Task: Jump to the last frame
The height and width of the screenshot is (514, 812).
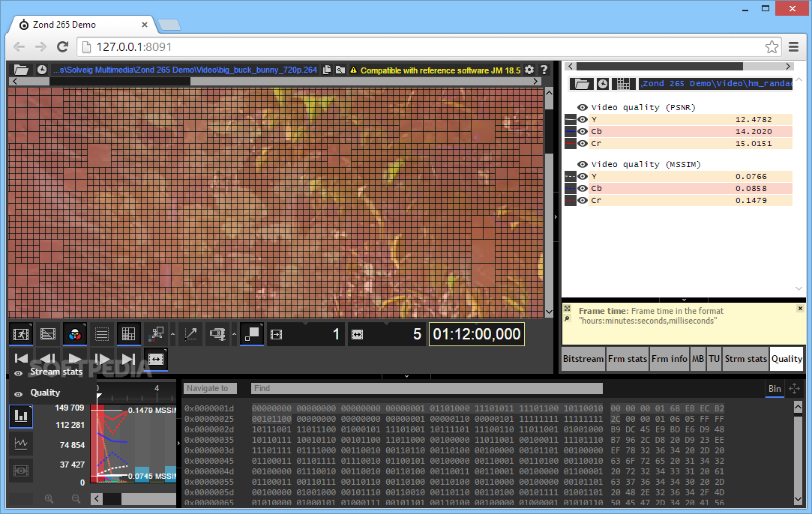Action: point(128,359)
